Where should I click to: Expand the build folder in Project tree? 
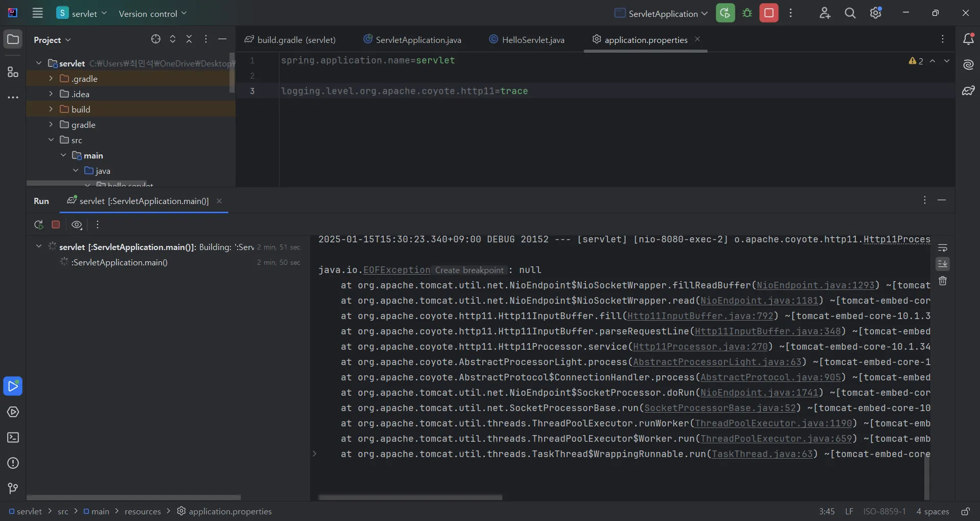click(x=51, y=109)
